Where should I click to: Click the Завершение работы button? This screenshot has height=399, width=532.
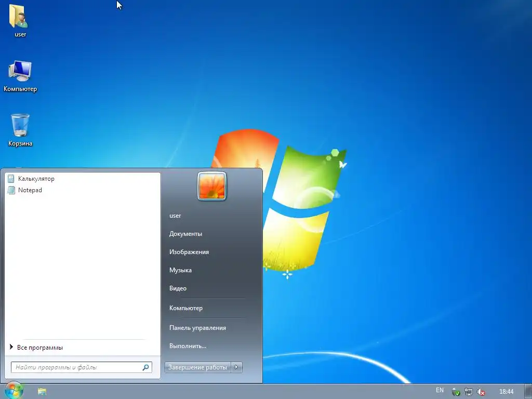(198, 367)
